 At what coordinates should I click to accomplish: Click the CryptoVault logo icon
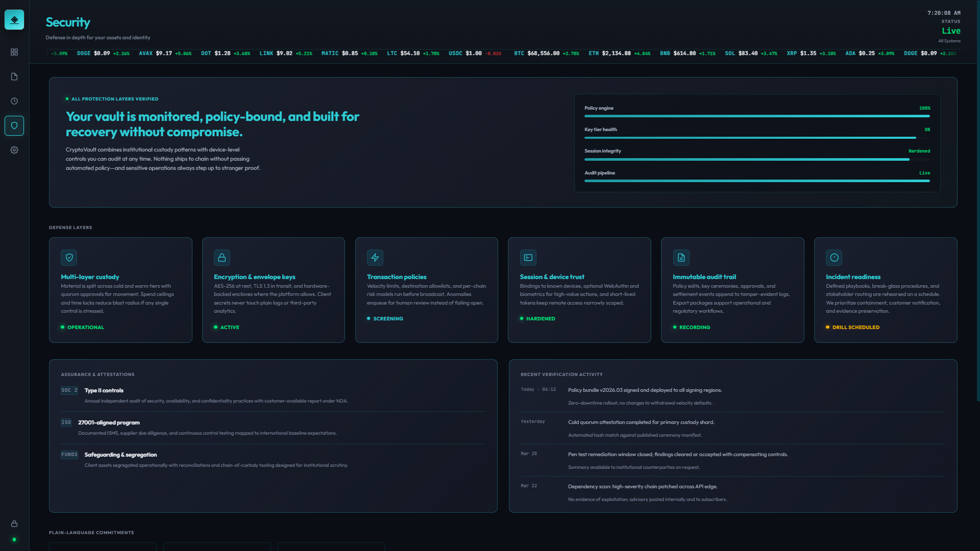tap(14, 20)
